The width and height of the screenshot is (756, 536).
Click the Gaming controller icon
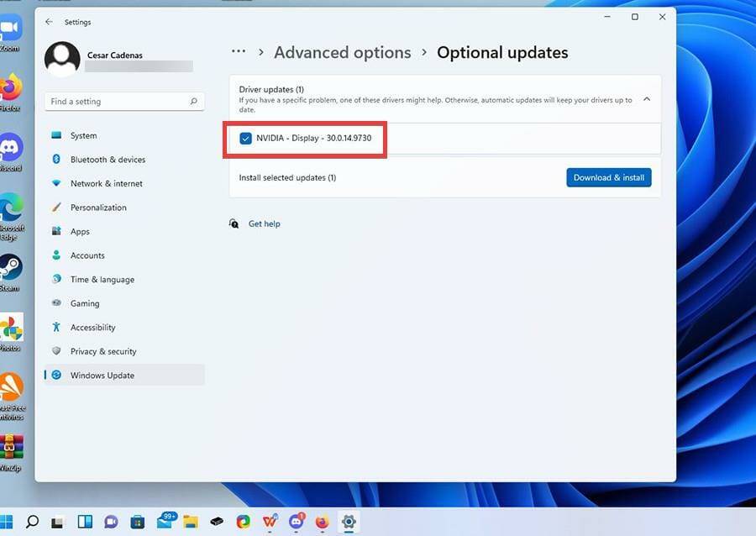pyautogui.click(x=56, y=302)
